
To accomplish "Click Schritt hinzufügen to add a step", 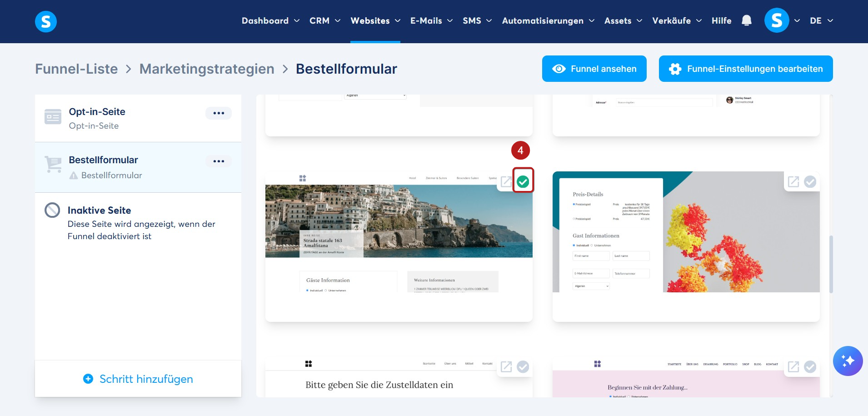I will click(x=138, y=379).
